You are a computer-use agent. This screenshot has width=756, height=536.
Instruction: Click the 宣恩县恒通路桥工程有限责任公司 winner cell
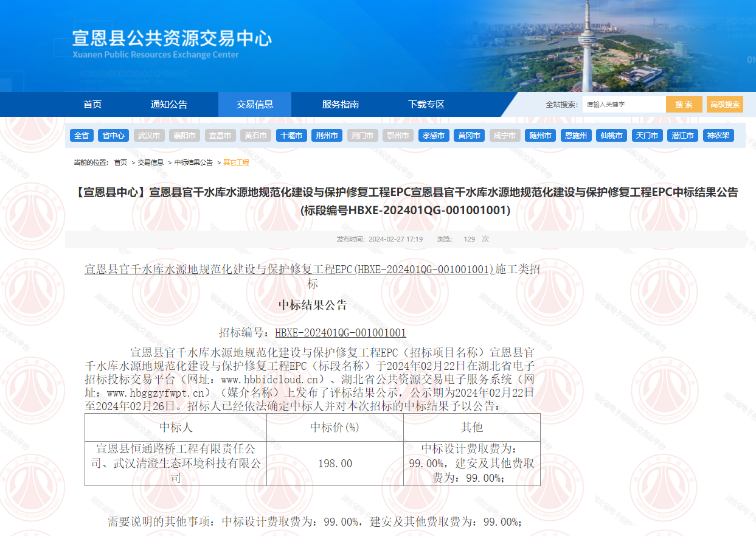point(176,464)
